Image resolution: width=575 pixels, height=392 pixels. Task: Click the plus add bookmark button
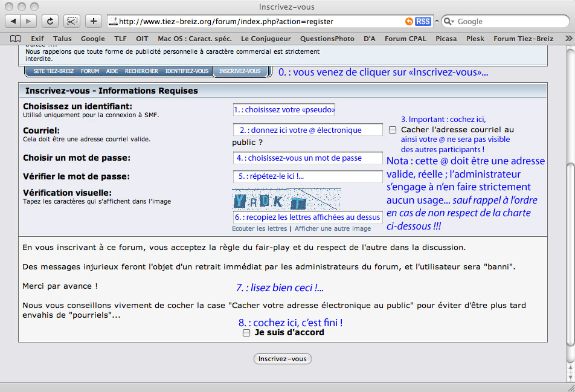coord(93,21)
